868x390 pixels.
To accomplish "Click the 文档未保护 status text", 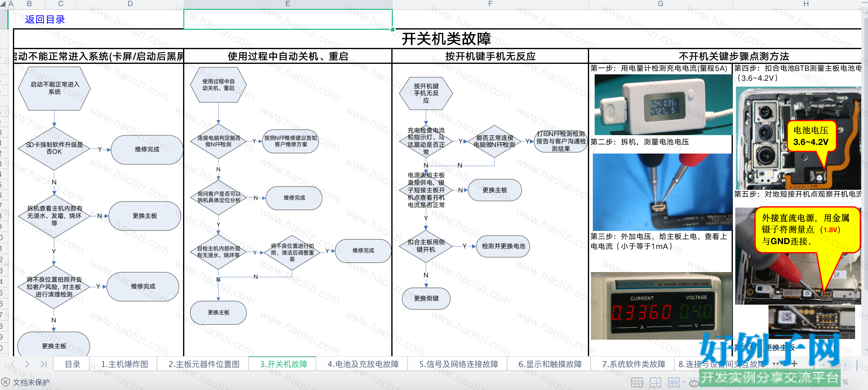I will 31,382.
